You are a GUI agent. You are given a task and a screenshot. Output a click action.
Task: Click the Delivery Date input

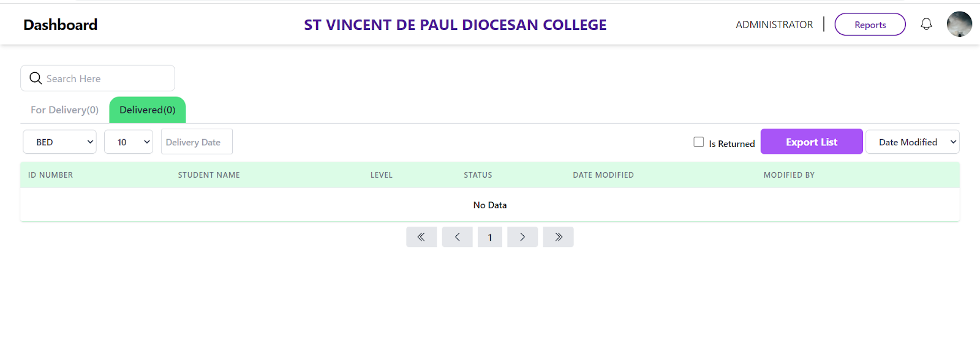(197, 142)
